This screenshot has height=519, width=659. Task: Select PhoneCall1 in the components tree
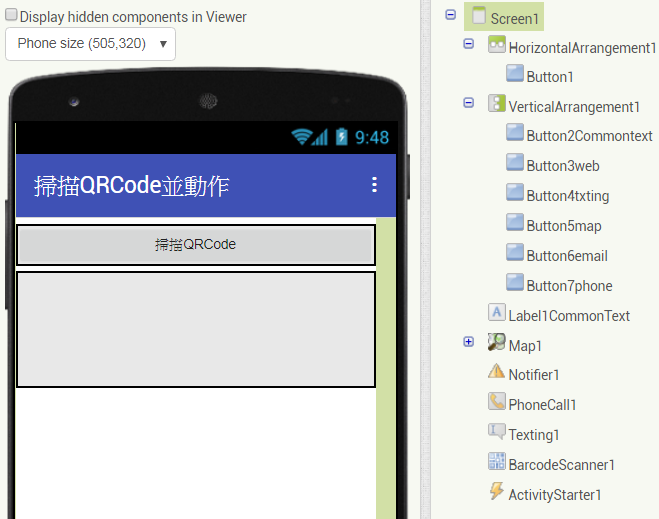542,405
